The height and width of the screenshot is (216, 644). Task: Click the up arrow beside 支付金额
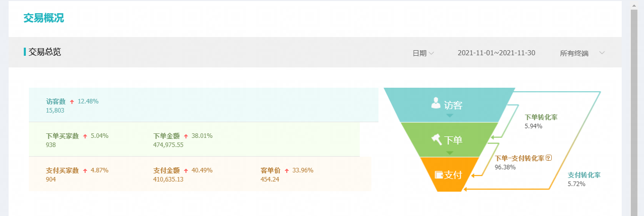186,170
